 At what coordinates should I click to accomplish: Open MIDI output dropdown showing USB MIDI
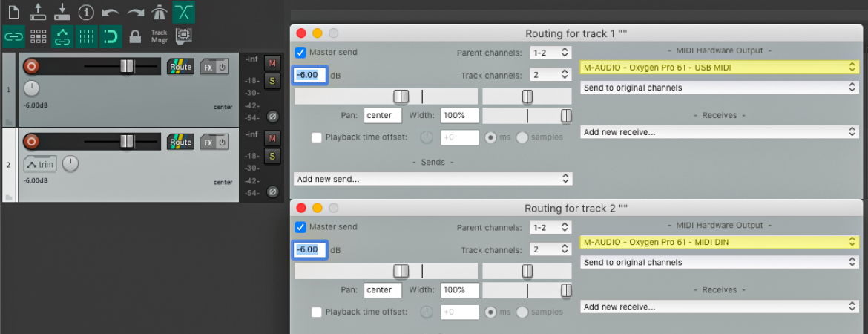(x=720, y=68)
